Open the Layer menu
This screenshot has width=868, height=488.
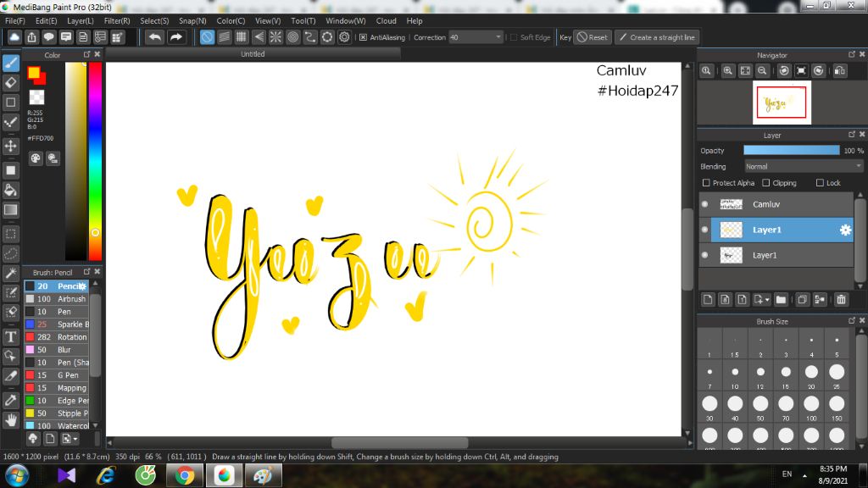coord(81,20)
